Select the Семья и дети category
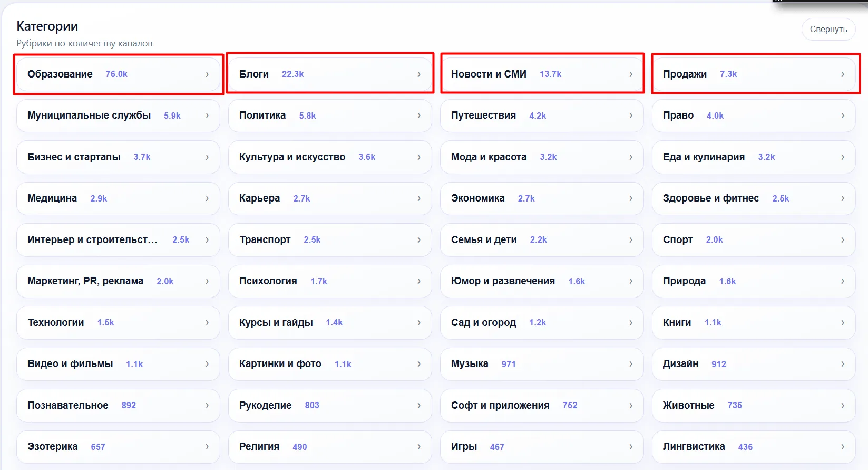 click(542, 240)
